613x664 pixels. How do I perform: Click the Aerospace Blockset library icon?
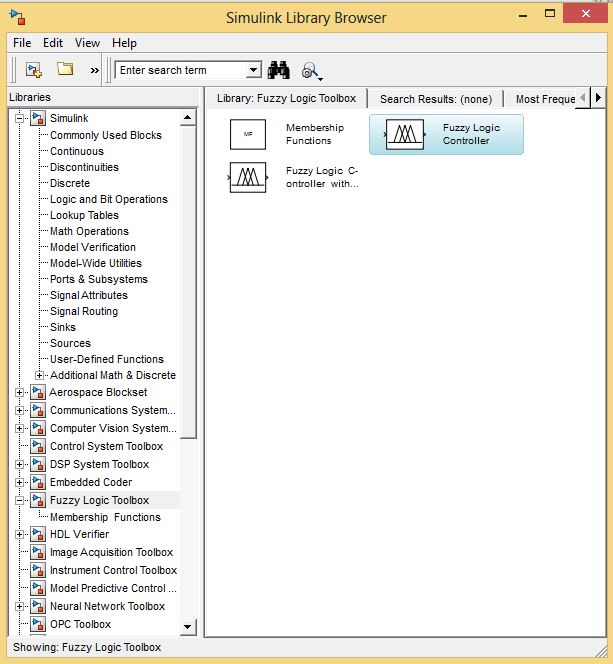[38, 392]
